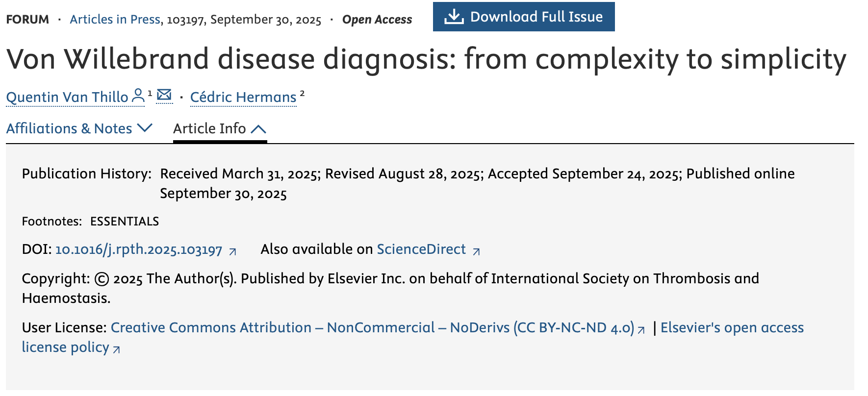The height and width of the screenshot is (396, 868).
Task: Open the ScienceDirect link
Action: tap(421, 249)
